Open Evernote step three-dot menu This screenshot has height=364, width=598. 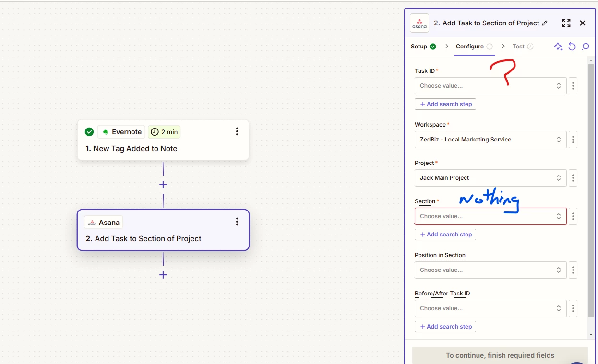237,131
